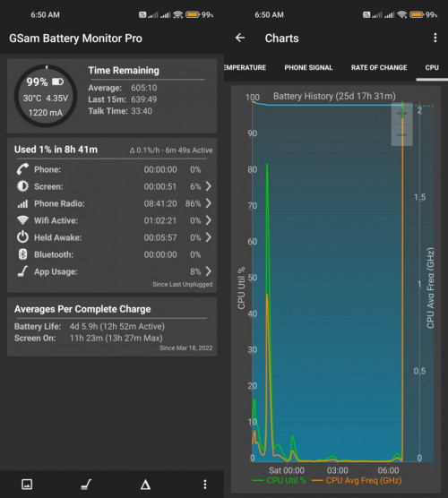
Task: Tap the Held Awake power icon
Action: tap(22, 237)
